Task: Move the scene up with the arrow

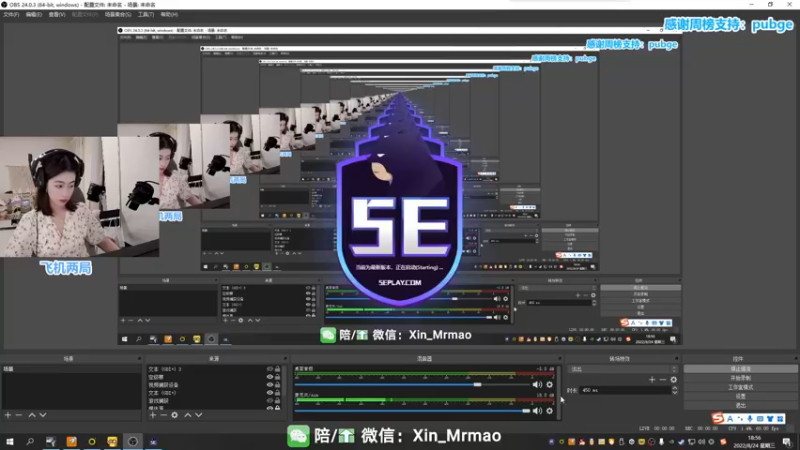Action: (32, 415)
